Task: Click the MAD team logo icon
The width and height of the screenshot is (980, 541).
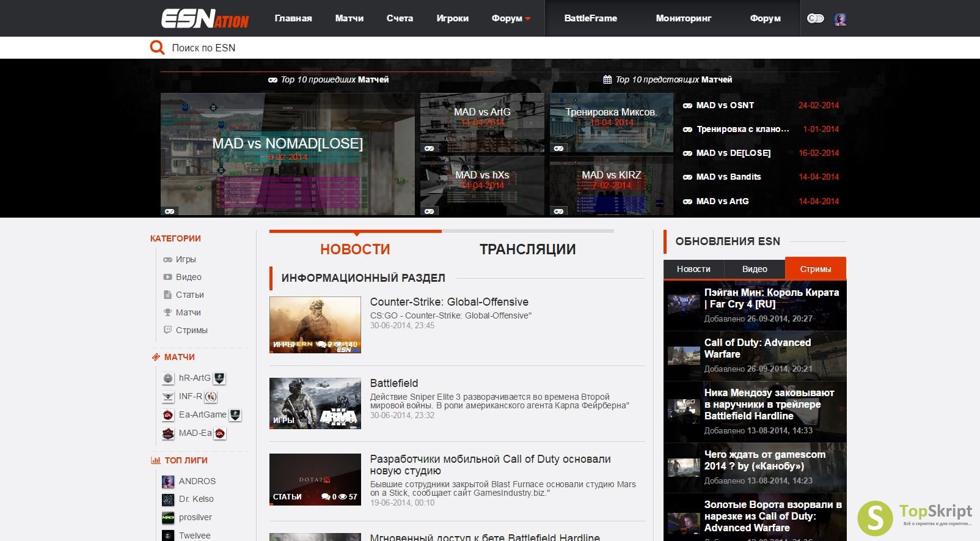Action: [168, 433]
